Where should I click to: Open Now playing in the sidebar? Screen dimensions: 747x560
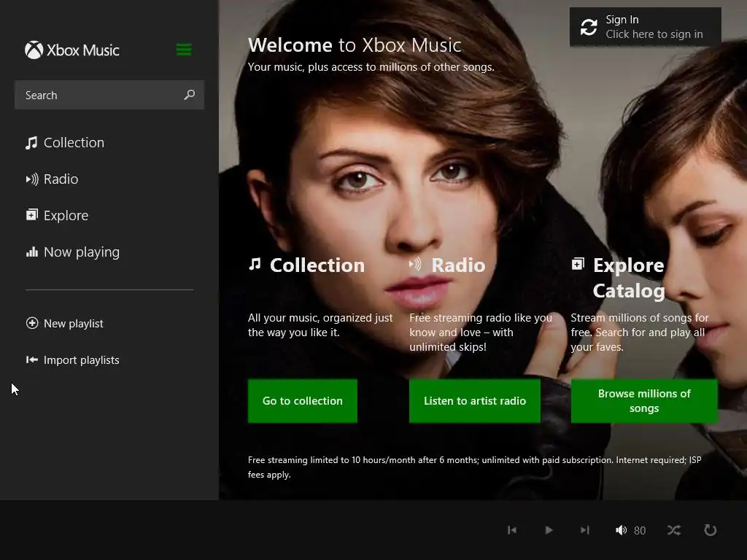pyautogui.click(x=72, y=252)
